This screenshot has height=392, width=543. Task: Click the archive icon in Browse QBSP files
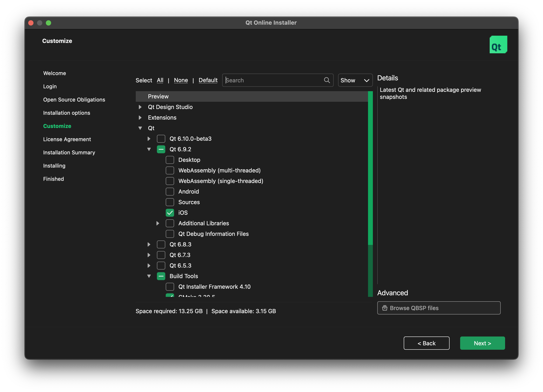tap(385, 308)
